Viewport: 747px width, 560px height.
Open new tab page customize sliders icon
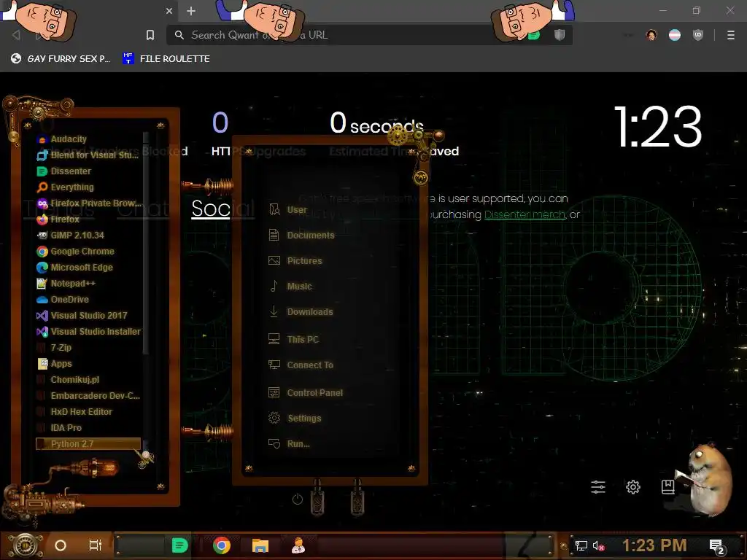[x=598, y=486]
